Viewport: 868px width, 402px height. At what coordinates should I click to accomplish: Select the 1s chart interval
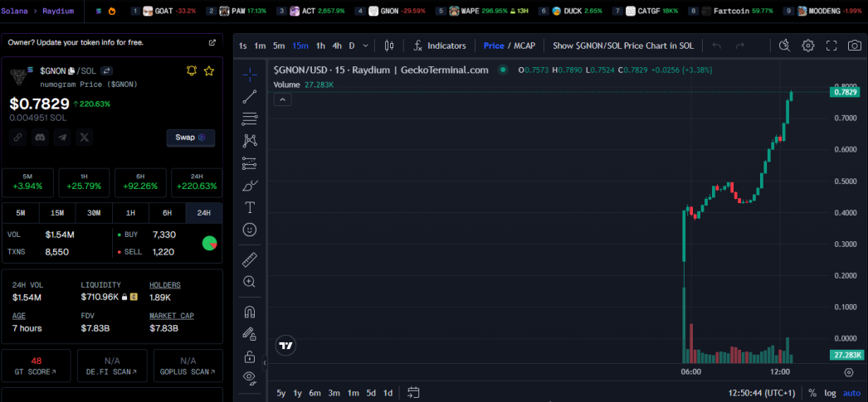[x=242, y=46]
